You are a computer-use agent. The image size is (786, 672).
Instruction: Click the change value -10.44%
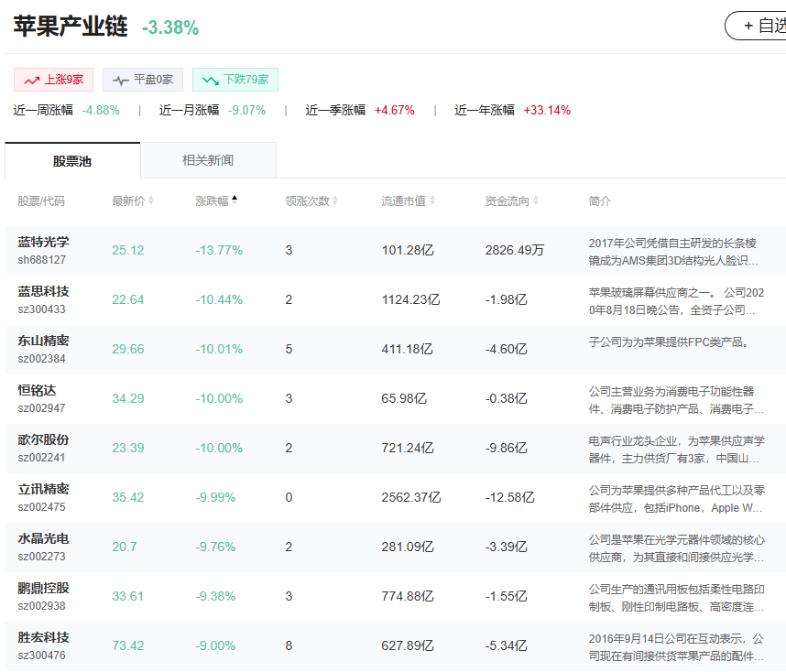219,299
